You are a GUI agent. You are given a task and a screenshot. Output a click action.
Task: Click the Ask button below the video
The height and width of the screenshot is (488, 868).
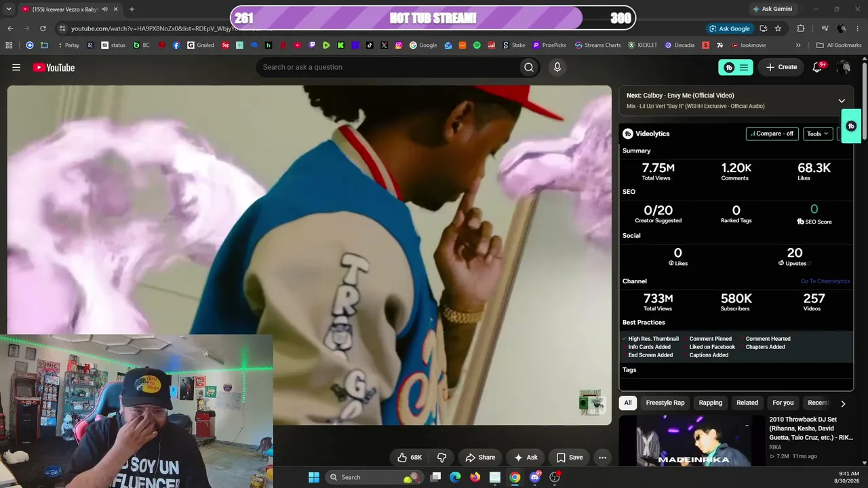[526, 457]
